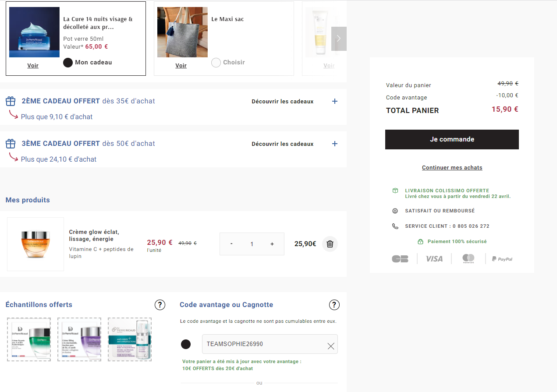
Task: Click the Je commande button
Action: (452, 139)
